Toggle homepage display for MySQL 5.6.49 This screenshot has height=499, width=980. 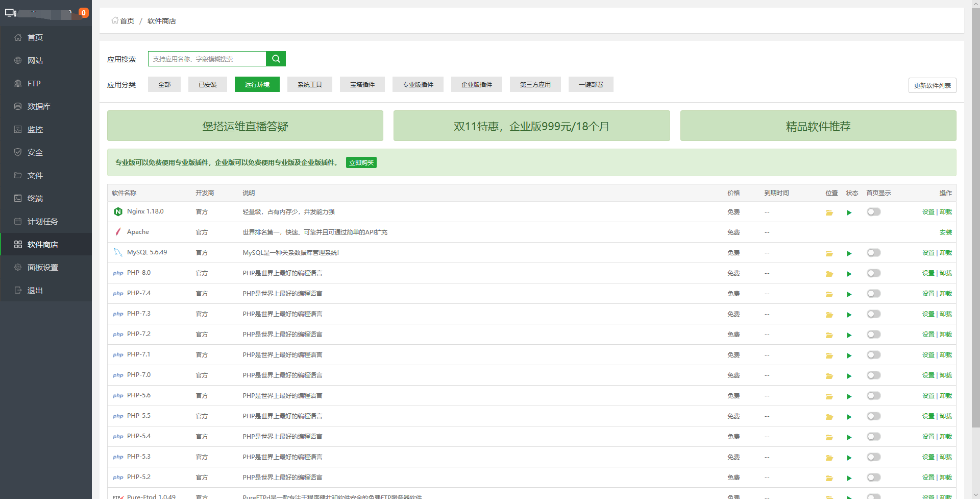click(x=873, y=253)
